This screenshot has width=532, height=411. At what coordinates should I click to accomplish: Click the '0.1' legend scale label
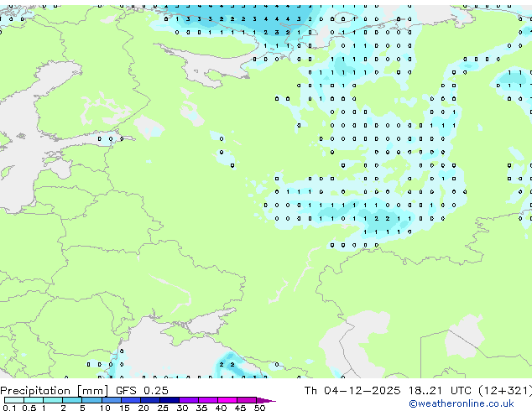tap(9, 408)
